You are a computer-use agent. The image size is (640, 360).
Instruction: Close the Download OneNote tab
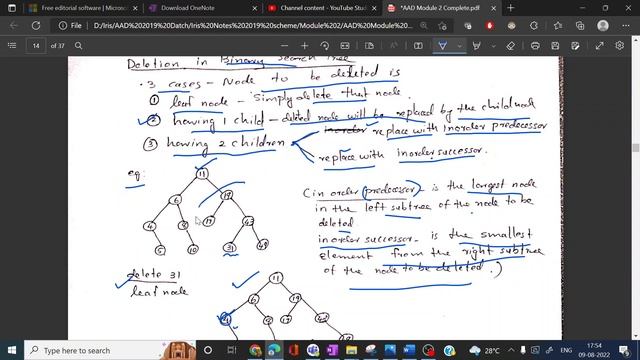tap(255, 8)
